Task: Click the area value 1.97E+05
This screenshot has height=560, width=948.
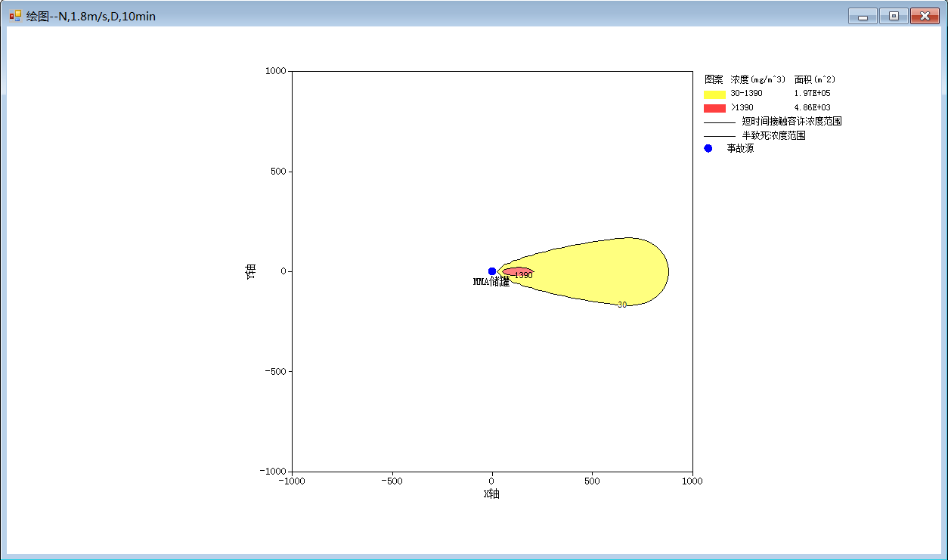Action: point(813,94)
